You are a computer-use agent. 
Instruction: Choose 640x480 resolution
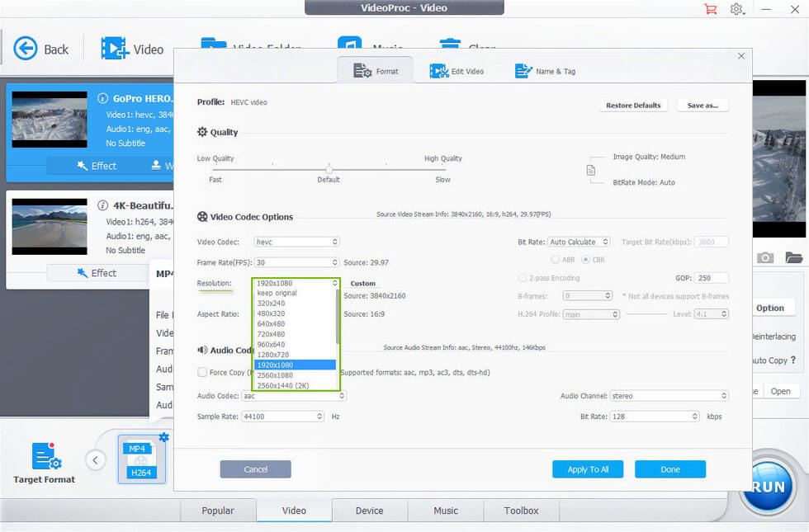[296, 323]
